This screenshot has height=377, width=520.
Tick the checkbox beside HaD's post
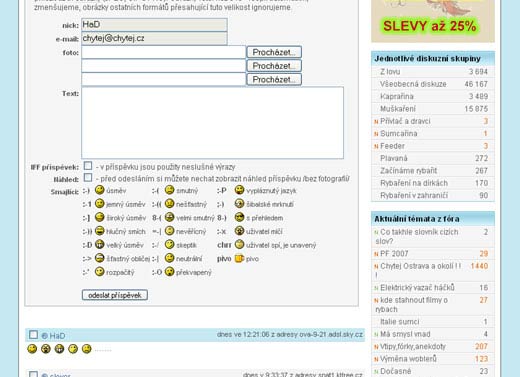tap(33, 335)
